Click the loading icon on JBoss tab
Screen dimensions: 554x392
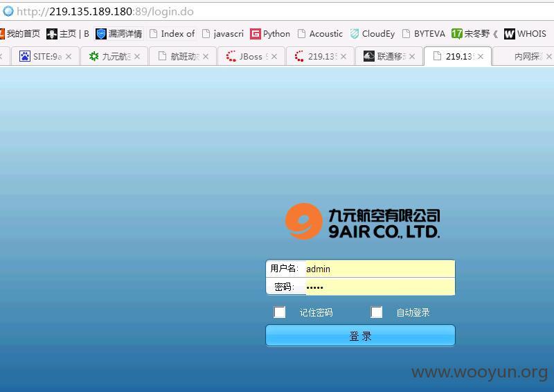(x=231, y=56)
